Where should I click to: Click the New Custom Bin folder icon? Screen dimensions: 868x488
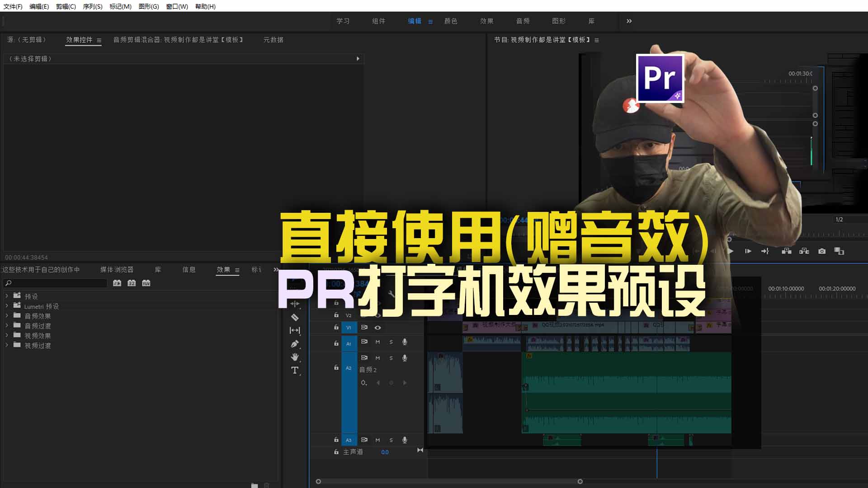point(255,485)
